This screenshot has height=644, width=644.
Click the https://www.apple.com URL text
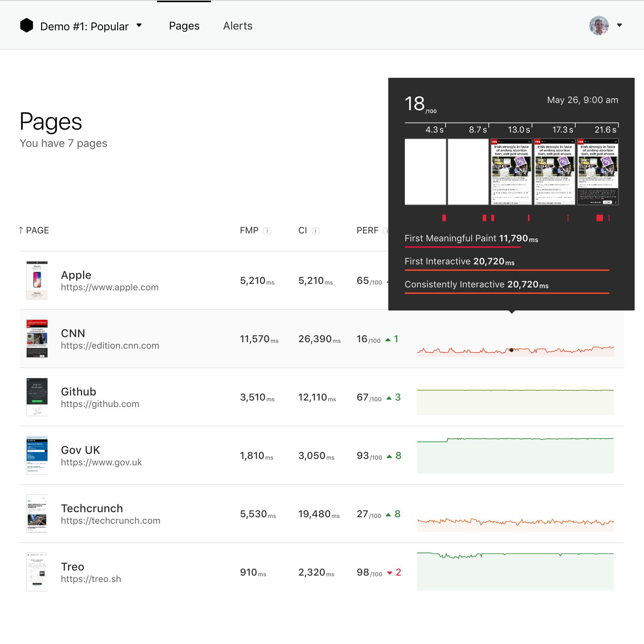point(109,287)
